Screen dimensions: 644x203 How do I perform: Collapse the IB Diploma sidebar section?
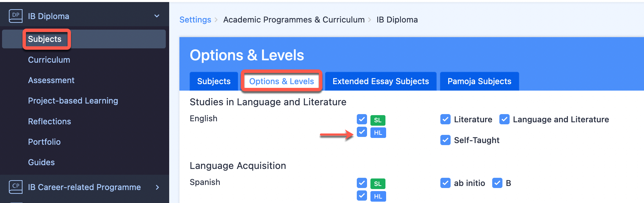click(x=157, y=16)
